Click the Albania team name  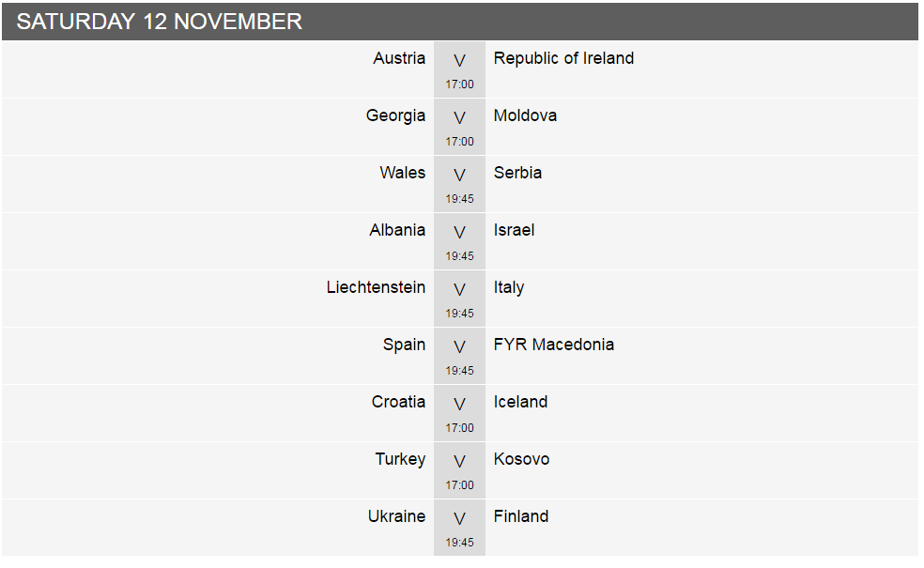coord(397,230)
